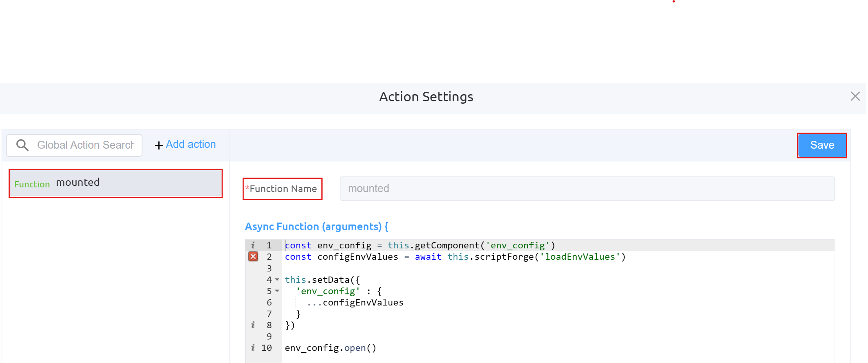The image size is (868, 363).
Task: Click line number 9 in the gutter
Action: pos(269,336)
